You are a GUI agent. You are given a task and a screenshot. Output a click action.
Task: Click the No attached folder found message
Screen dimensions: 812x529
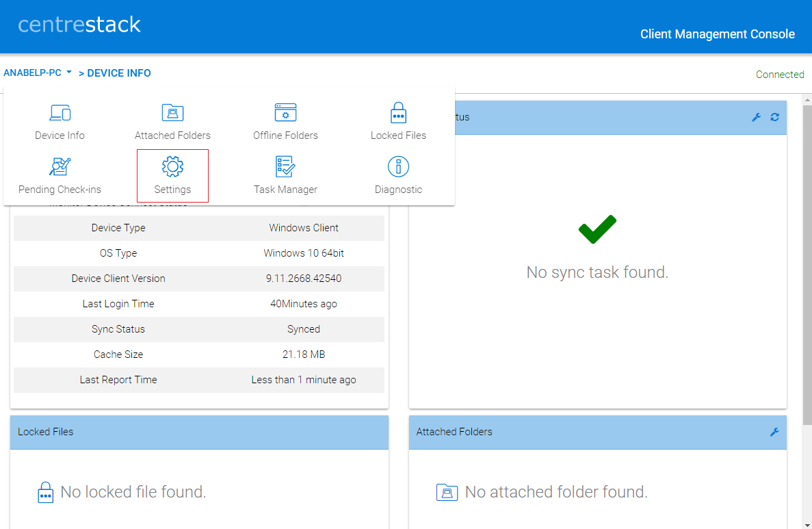556,491
